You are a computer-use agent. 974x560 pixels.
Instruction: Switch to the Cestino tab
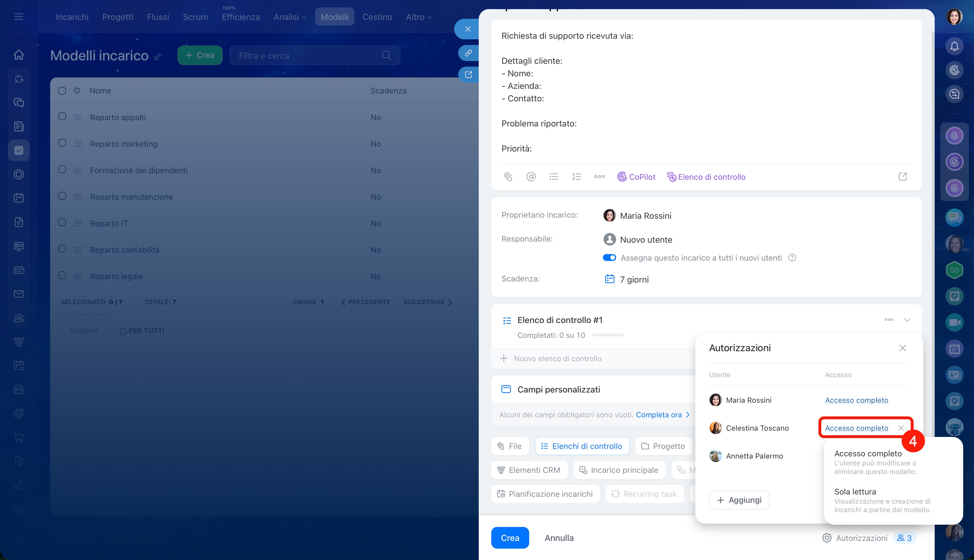tap(377, 17)
